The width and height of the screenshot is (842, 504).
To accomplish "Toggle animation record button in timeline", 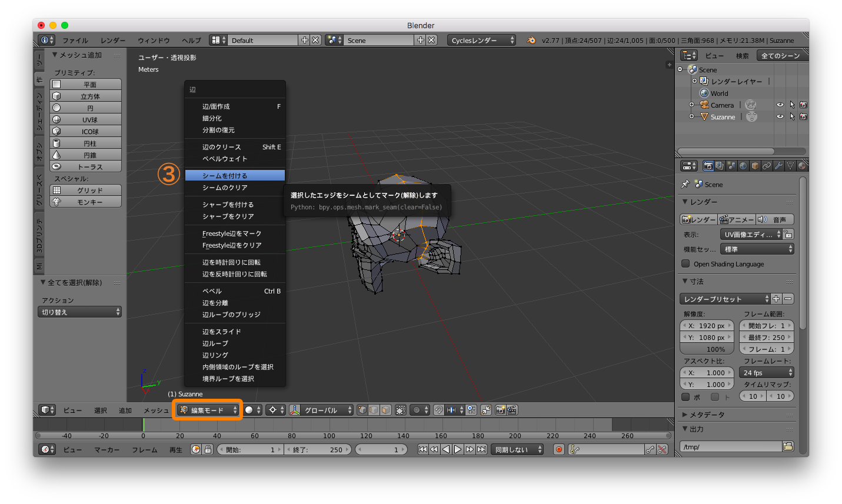I will click(558, 448).
